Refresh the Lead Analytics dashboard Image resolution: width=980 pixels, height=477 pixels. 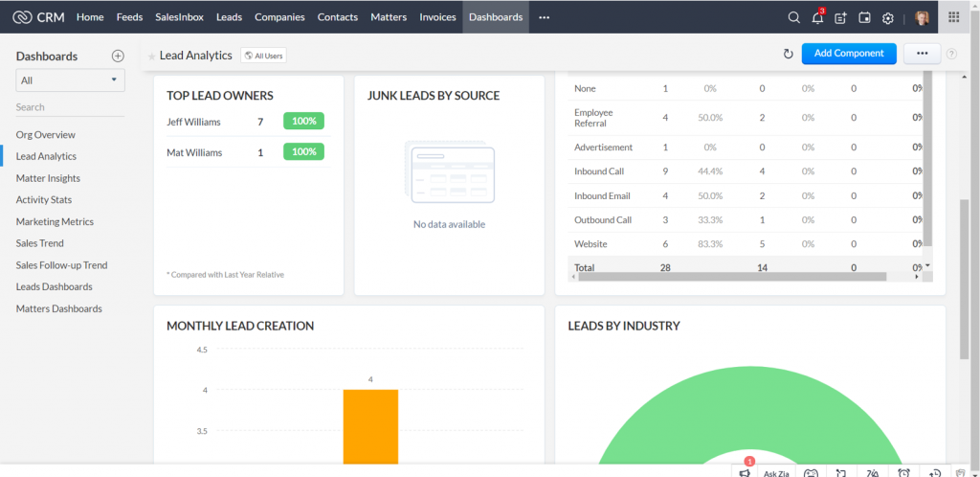coord(788,55)
